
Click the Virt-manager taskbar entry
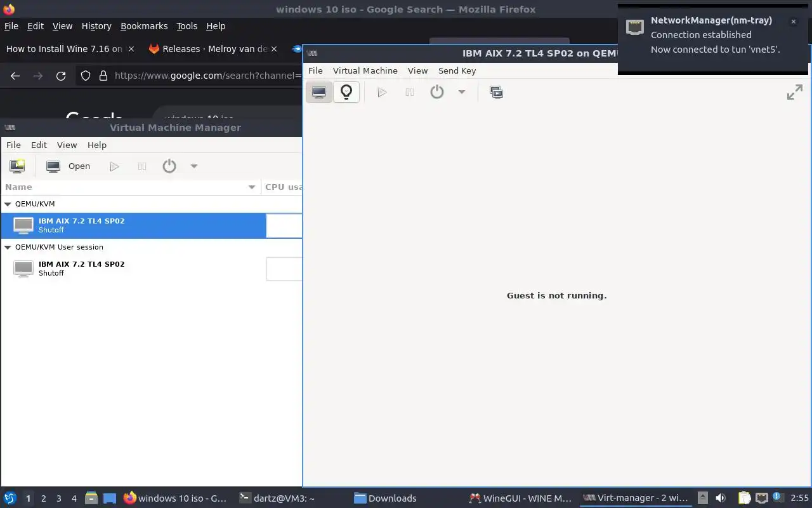636,498
